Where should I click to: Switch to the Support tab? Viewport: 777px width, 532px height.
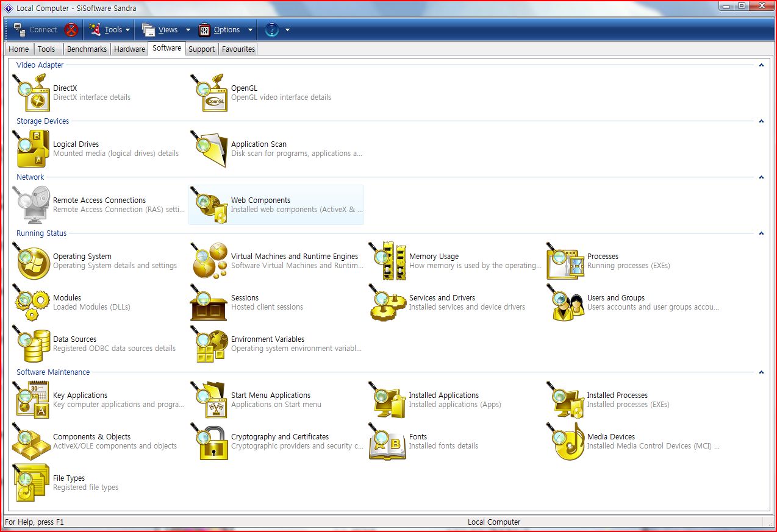coord(201,49)
